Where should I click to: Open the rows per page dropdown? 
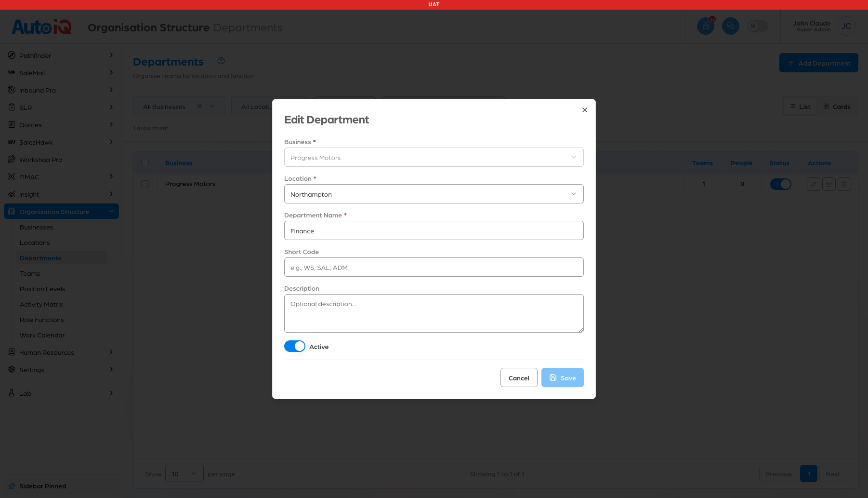184,474
